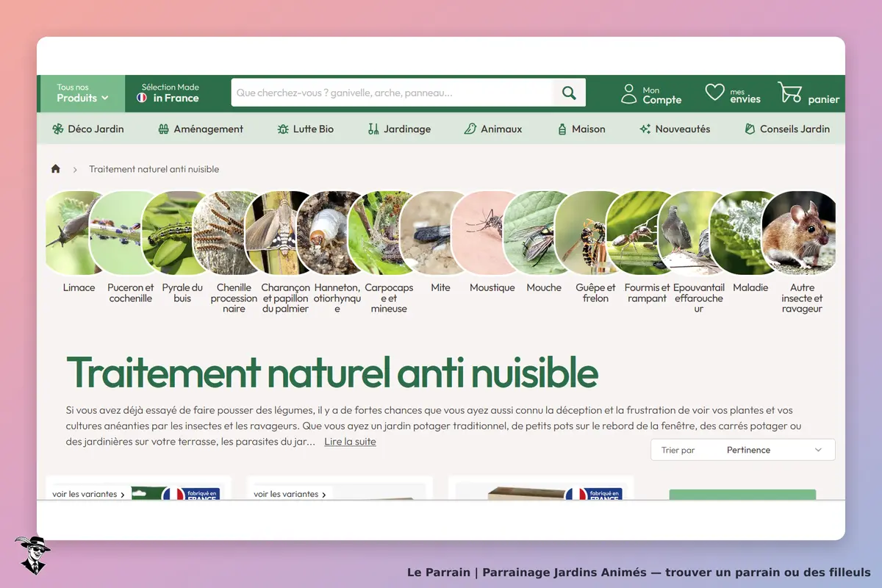Open Conseils Jardin menu
The height and width of the screenshot is (588, 882).
pos(787,129)
